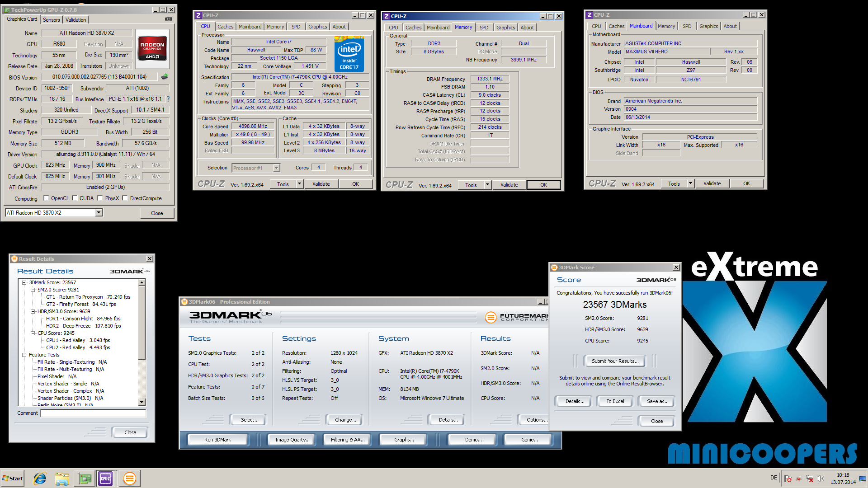This screenshot has height=488, width=868.
Task: Click the scroll up arrow in Result Details
Action: pos(142,282)
